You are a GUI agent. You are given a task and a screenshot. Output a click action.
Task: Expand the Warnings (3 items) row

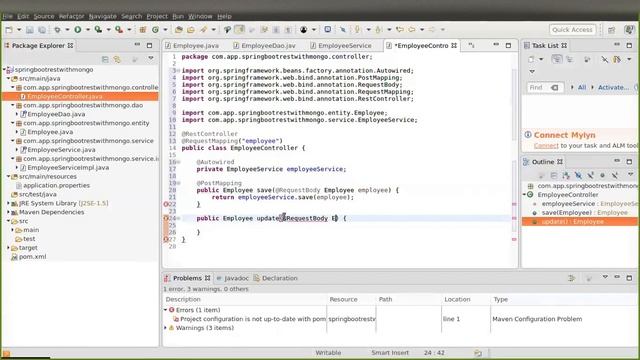166,328
